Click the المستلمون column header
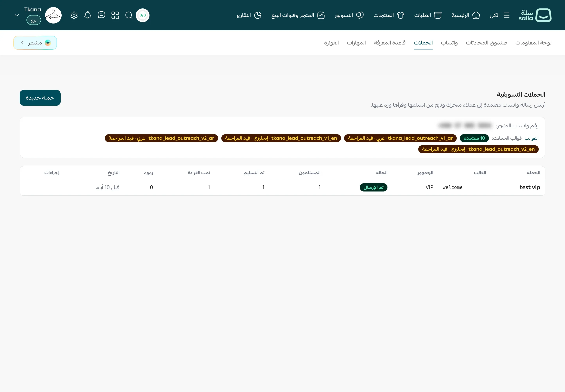565x392 pixels. click(310, 173)
